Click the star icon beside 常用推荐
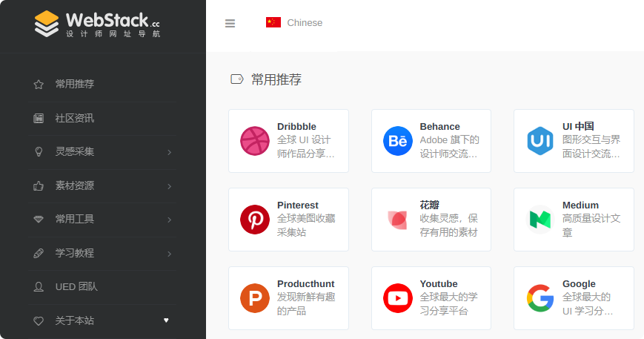The image size is (644, 339). coord(39,85)
